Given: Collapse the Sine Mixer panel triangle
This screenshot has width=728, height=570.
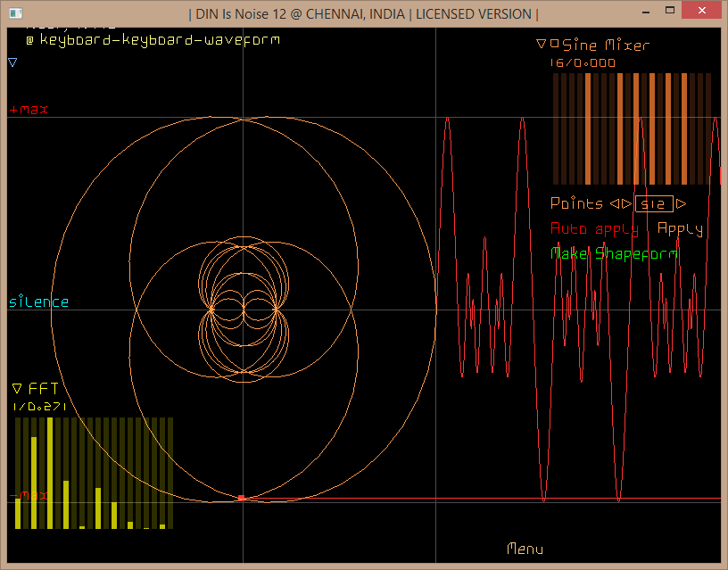Looking at the screenshot, I should (541, 44).
